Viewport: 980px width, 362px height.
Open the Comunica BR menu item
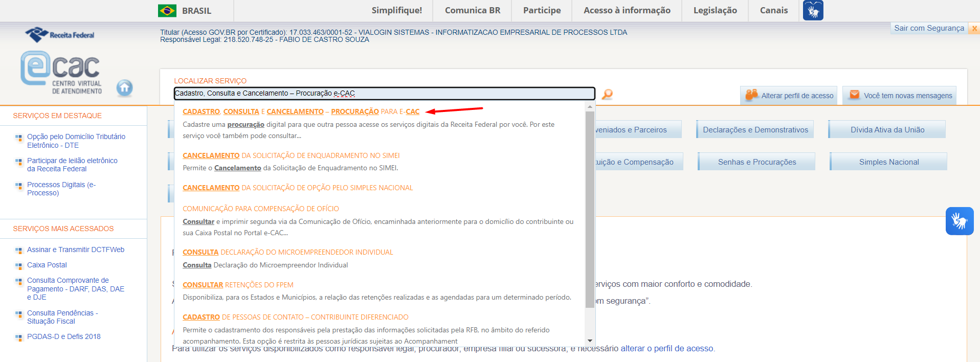coord(473,10)
